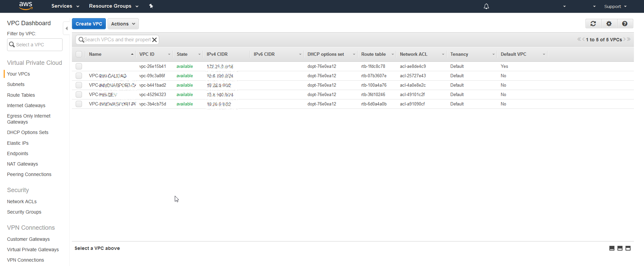The width and height of the screenshot is (644, 266).
Task: Open the NAT Gateways link
Action: coord(23,164)
